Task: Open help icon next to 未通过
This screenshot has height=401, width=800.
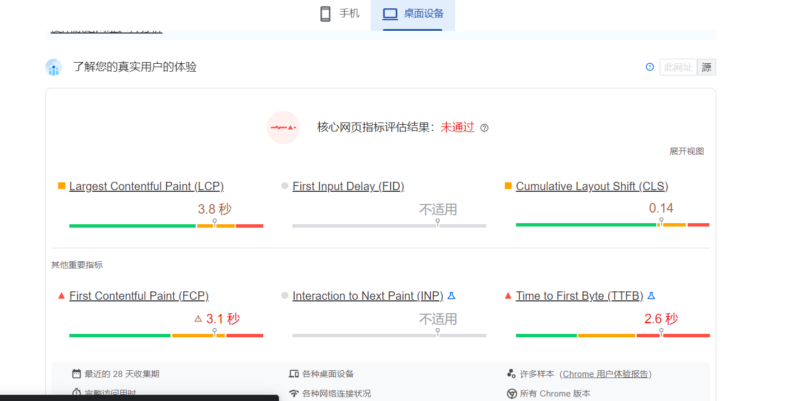Action: [x=485, y=128]
